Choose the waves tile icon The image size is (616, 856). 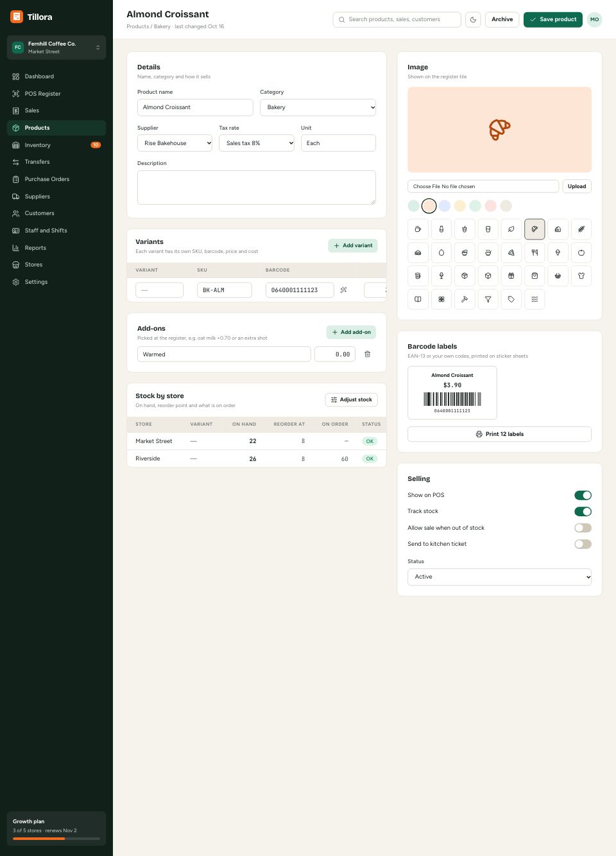click(x=535, y=299)
